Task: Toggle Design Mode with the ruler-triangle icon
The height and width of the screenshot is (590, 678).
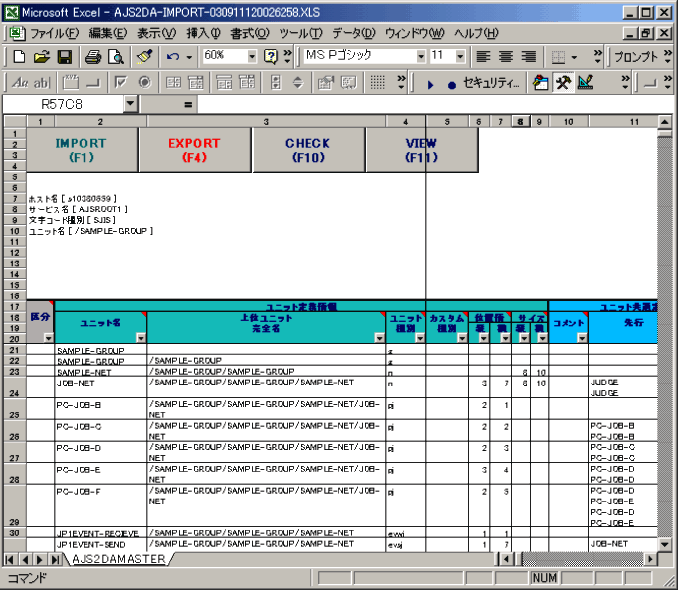Action: point(586,82)
